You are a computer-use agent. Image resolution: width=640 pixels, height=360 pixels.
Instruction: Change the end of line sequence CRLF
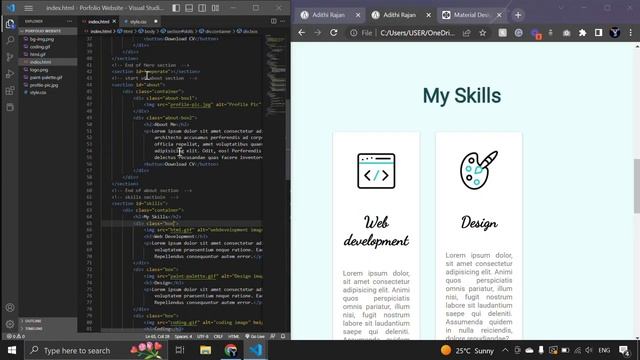coord(218,336)
